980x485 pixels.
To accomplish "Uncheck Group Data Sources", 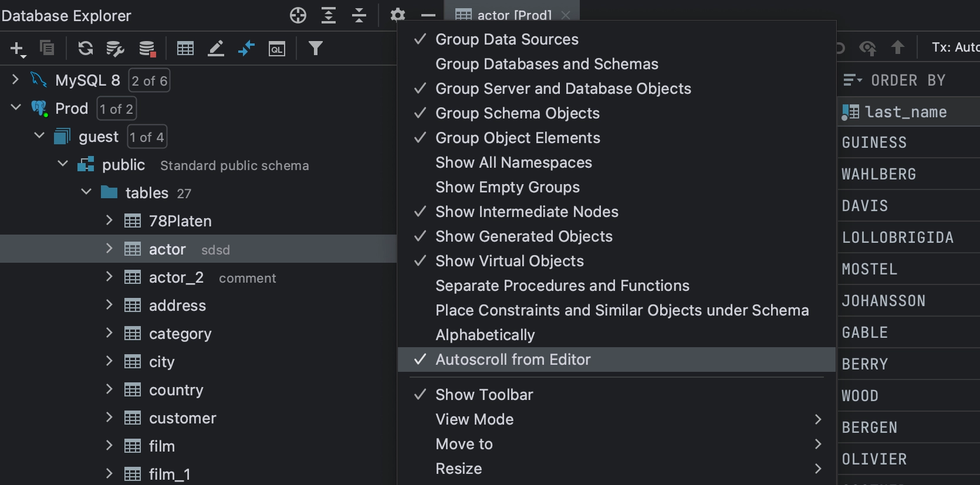I will pyautogui.click(x=616, y=39).
